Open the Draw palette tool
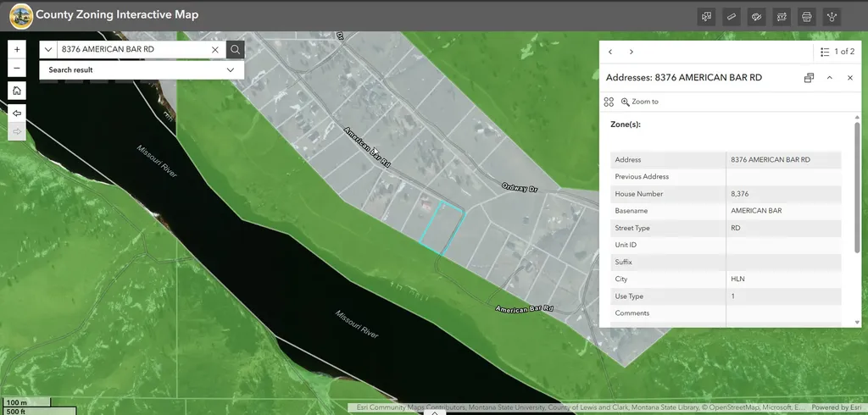The width and height of the screenshot is (868, 415). click(x=756, y=17)
